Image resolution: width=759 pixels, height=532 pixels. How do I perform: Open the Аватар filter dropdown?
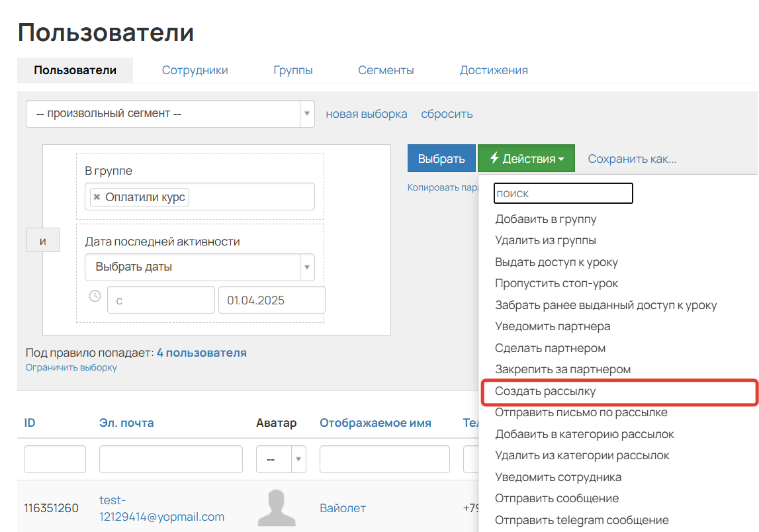coord(281,459)
